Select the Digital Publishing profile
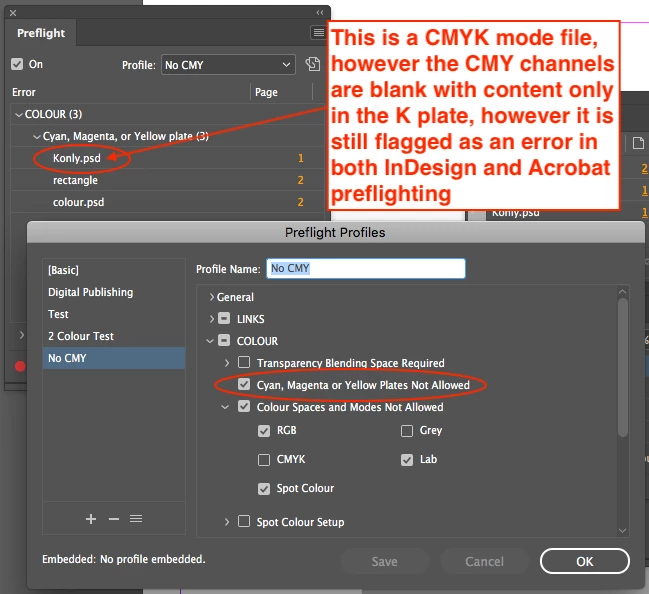649x594 pixels. coord(114,292)
